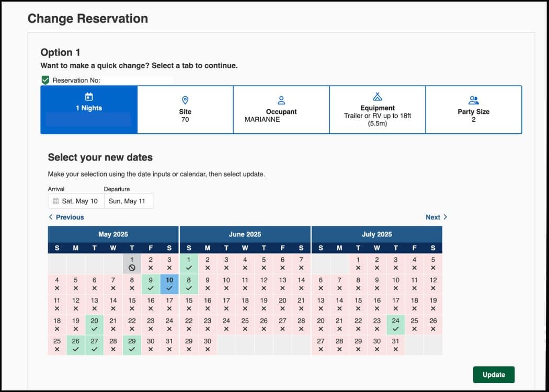Screen dimensions: 549x392
Task: Click the location pin icon above Site
Action: 185,100
